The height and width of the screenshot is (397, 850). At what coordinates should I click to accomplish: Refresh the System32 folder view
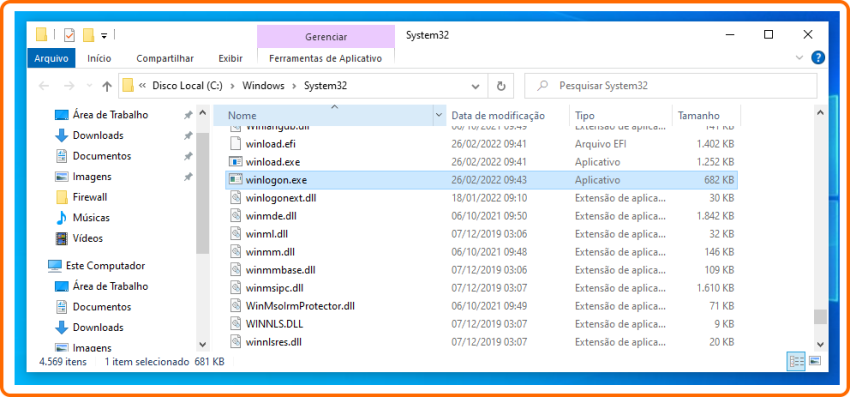501,86
